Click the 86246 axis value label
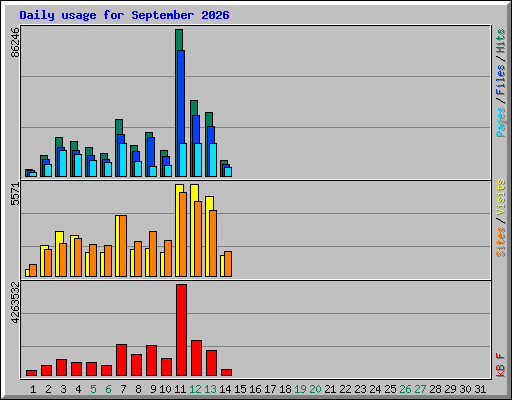 (x=15, y=42)
